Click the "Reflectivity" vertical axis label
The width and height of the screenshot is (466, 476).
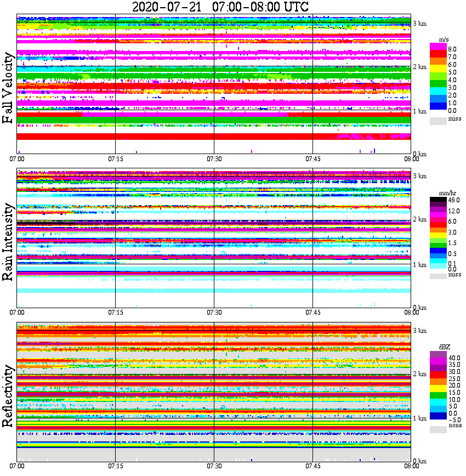click(8, 396)
